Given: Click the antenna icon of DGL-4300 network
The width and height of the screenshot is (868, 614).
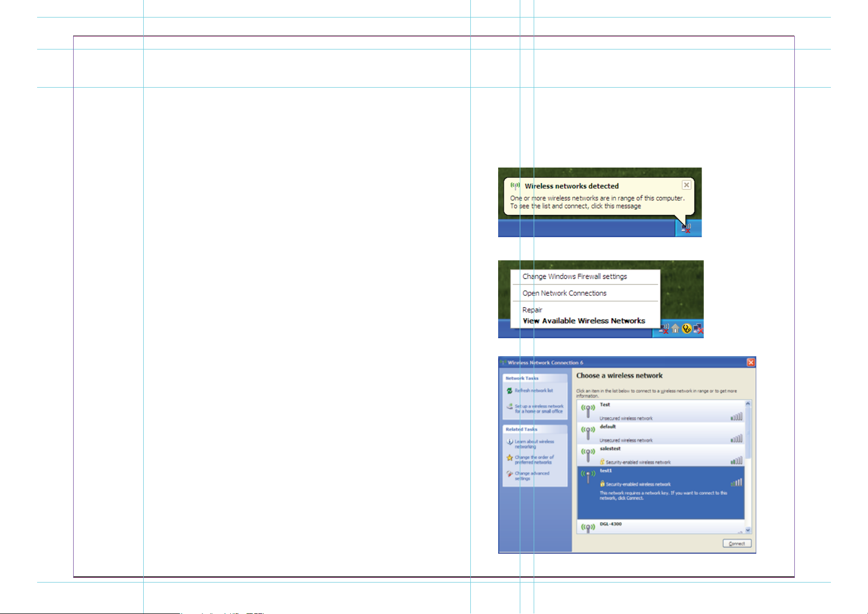Looking at the screenshot, I should (x=588, y=528).
